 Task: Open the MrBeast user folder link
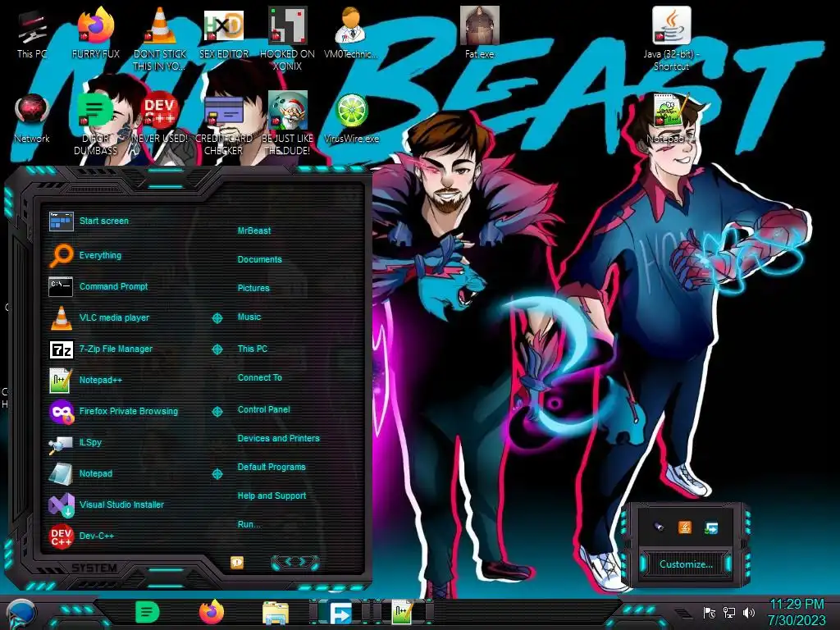[254, 231]
